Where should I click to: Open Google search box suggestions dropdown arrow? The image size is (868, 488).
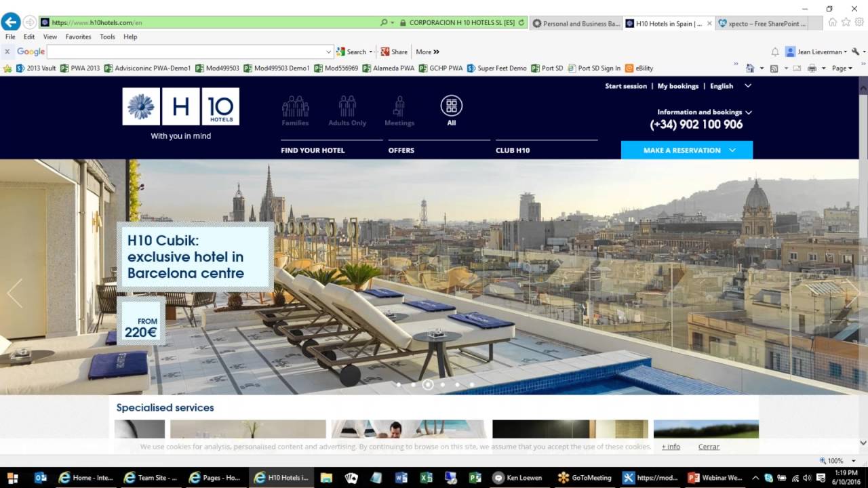pyautogui.click(x=329, y=52)
